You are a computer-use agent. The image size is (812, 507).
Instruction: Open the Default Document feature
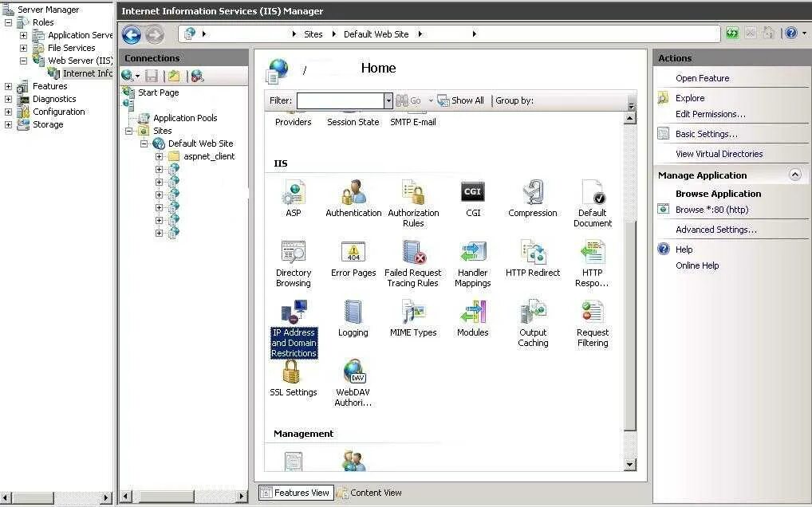pos(593,203)
